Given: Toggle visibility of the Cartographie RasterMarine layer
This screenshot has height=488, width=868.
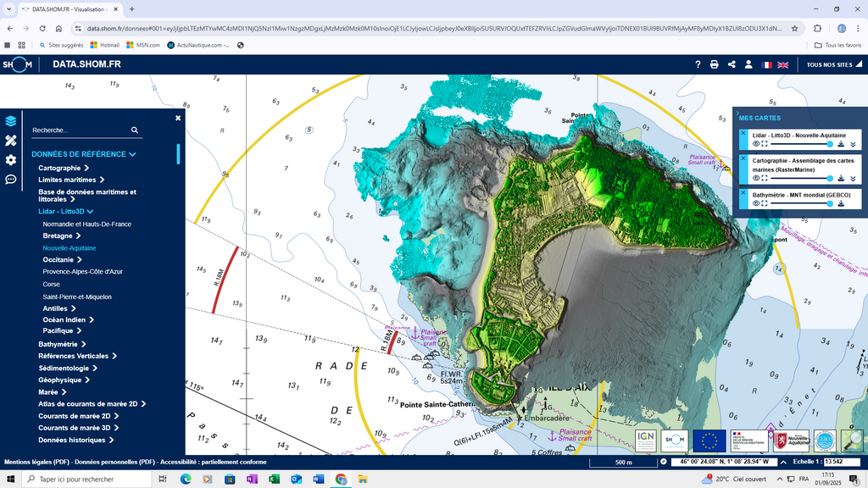Looking at the screenshot, I should [x=756, y=178].
